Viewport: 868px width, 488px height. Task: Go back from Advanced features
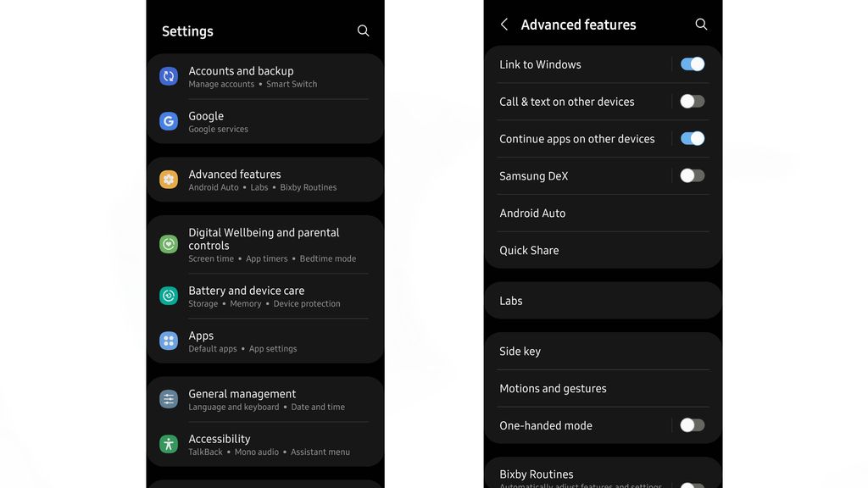point(504,25)
